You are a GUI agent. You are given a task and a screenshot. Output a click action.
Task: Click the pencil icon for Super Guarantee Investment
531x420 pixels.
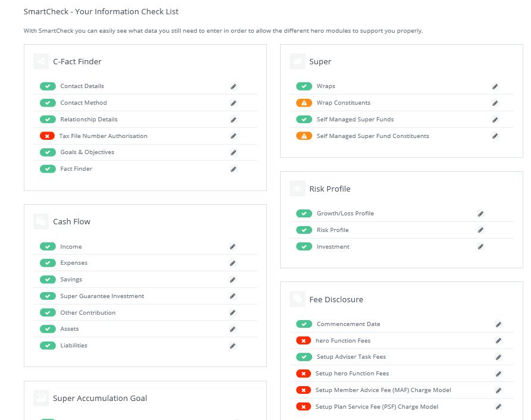(233, 296)
